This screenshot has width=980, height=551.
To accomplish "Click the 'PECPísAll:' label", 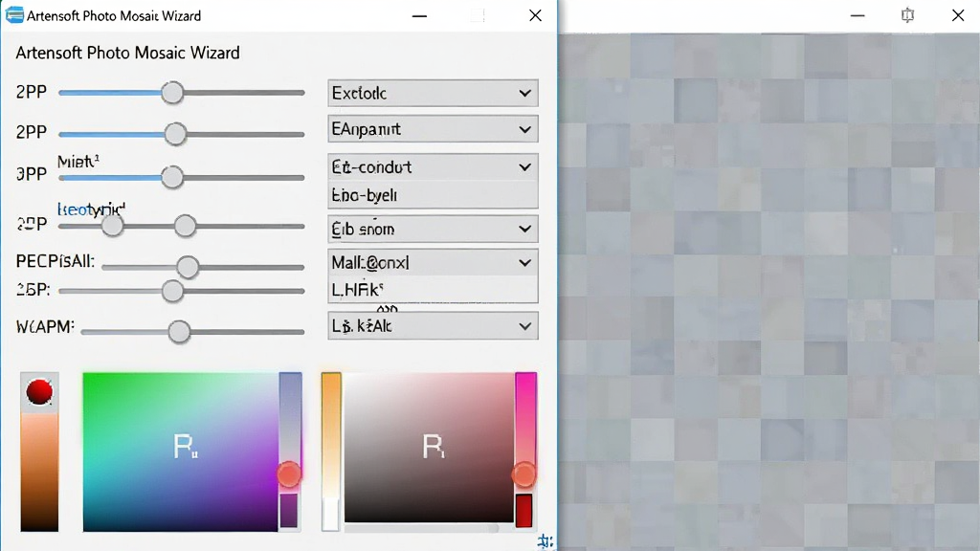I will point(55,261).
